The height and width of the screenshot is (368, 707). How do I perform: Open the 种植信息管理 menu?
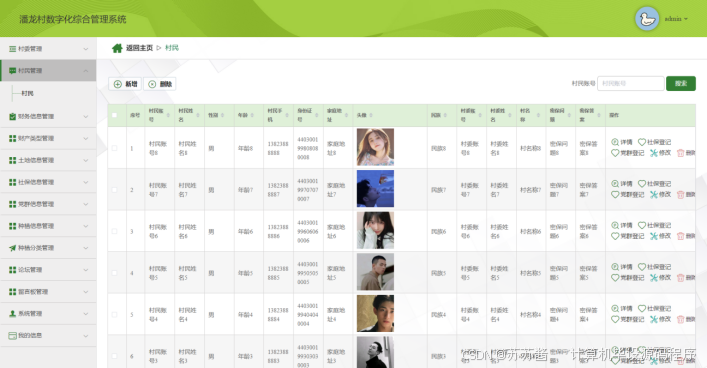click(x=48, y=226)
